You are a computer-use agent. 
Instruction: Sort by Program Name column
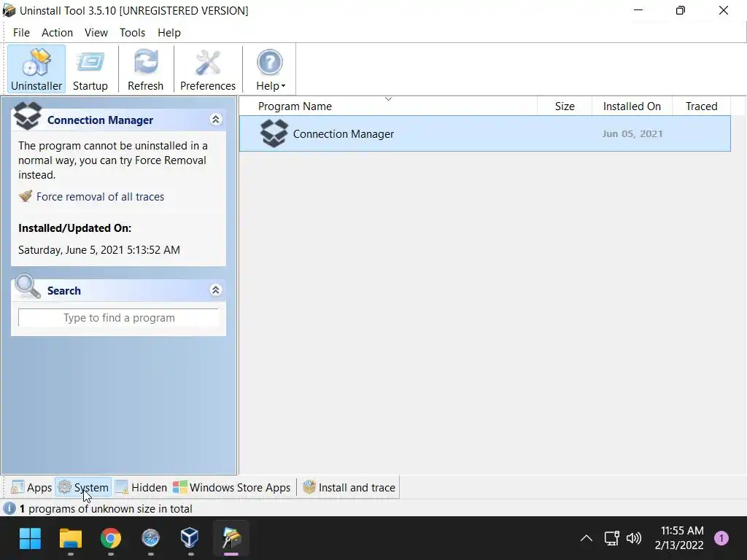pos(388,106)
